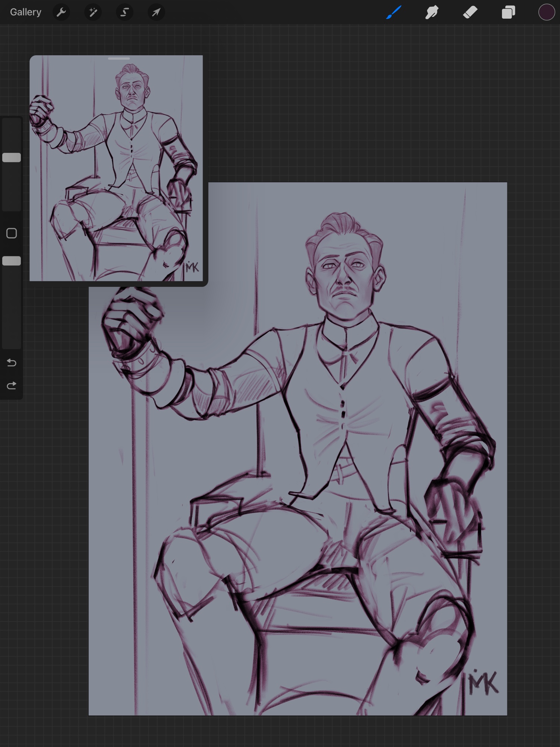Click the brush opacity slider handle

12,261
